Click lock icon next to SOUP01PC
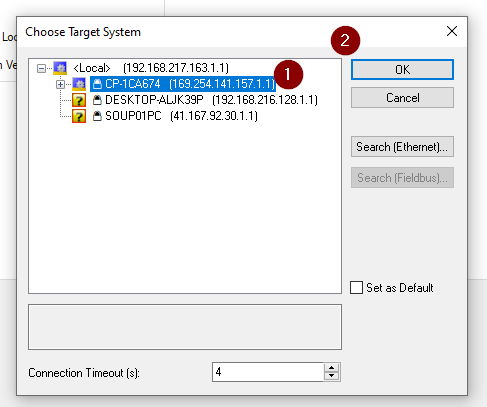The height and width of the screenshot is (407, 487). (x=97, y=116)
